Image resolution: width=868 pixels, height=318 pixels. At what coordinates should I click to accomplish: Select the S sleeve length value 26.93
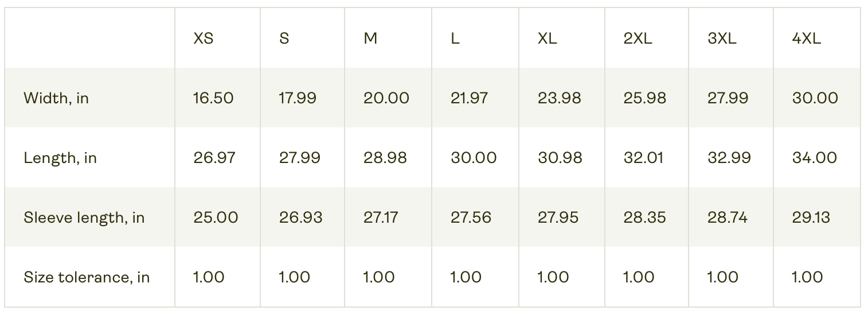(300, 218)
